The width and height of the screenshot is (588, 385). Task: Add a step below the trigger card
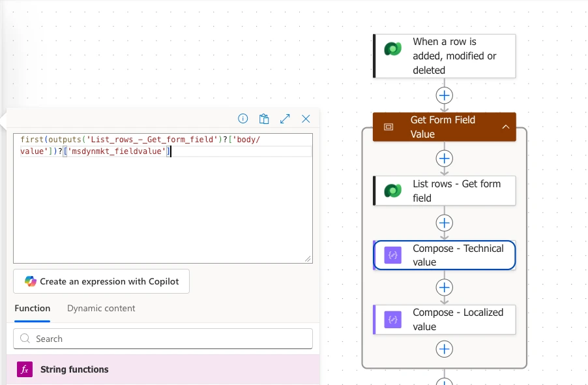tap(445, 95)
